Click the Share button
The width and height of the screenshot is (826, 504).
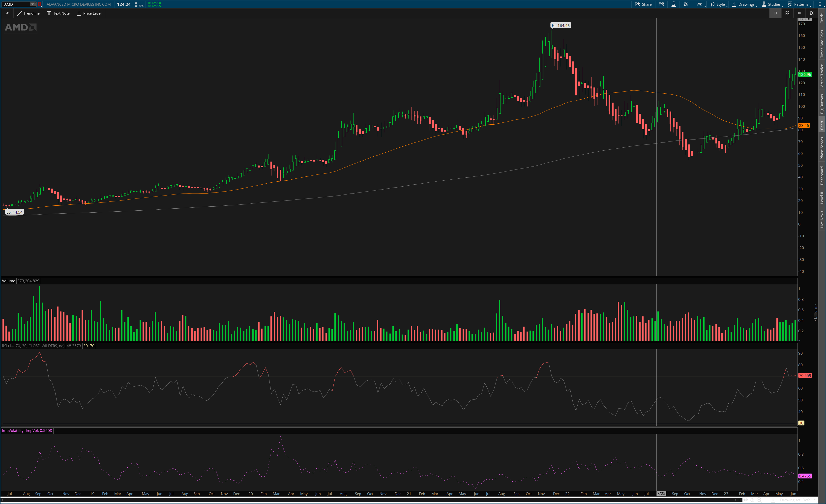coord(643,4)
